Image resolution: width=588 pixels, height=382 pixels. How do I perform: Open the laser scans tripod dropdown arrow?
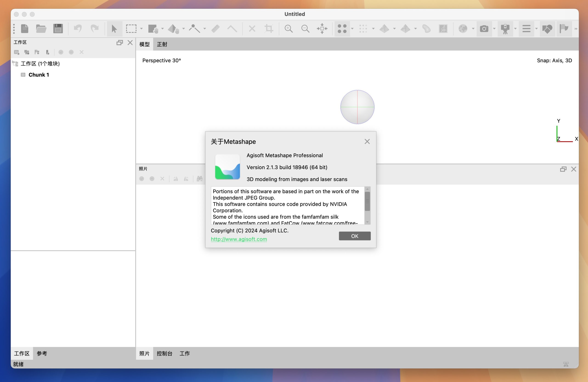pos(515,29)
